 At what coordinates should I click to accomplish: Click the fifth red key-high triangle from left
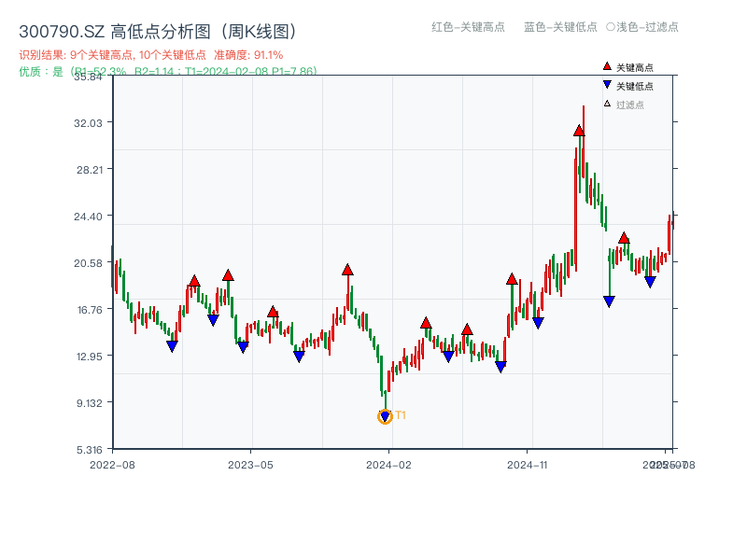[x=426, y=323]
